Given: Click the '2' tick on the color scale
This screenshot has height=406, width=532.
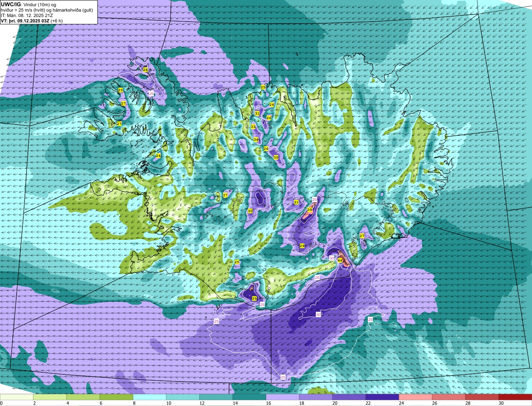Looking at the screenshot, I should click(x=34, y=403).
